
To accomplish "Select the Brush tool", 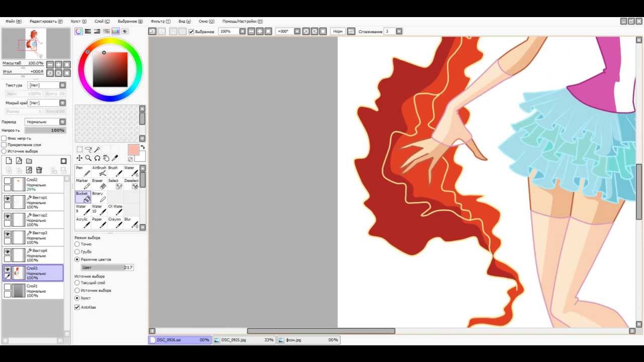I will (115, 171).
